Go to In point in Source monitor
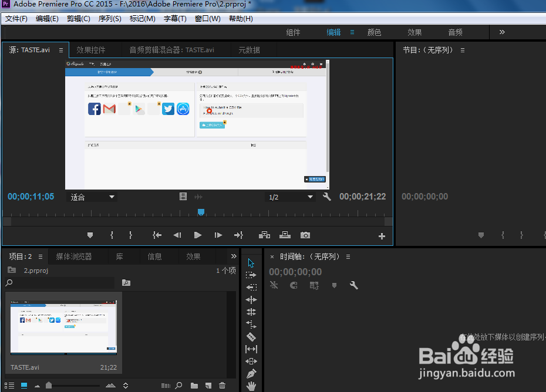Image resolution: width=546 pixels, height=392 pixels. point(157,235)
